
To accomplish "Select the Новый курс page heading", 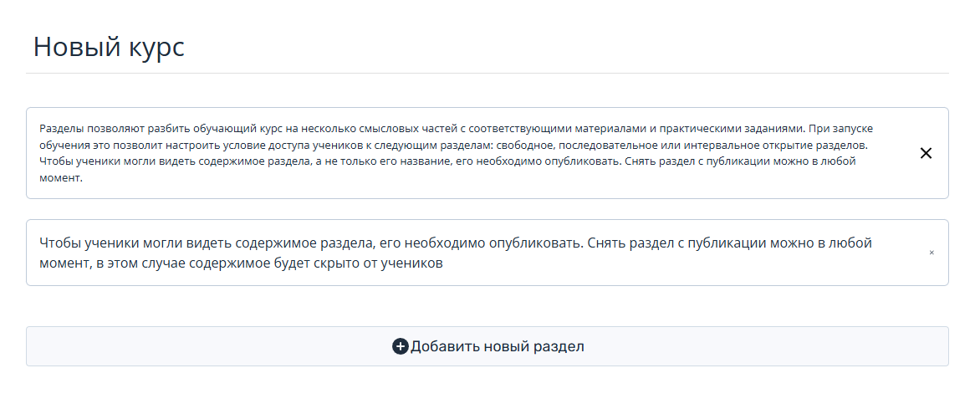I will pos(109,47).
